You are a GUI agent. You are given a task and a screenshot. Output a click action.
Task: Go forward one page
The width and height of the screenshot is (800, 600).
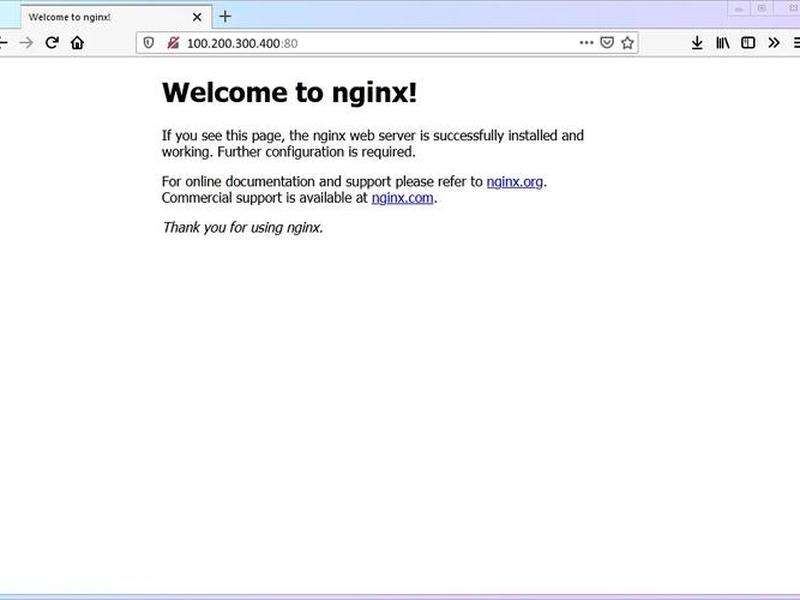click(26, 43)
